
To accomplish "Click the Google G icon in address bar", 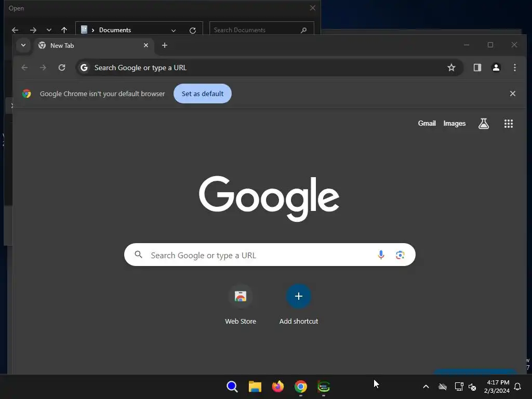I will 84,68.
